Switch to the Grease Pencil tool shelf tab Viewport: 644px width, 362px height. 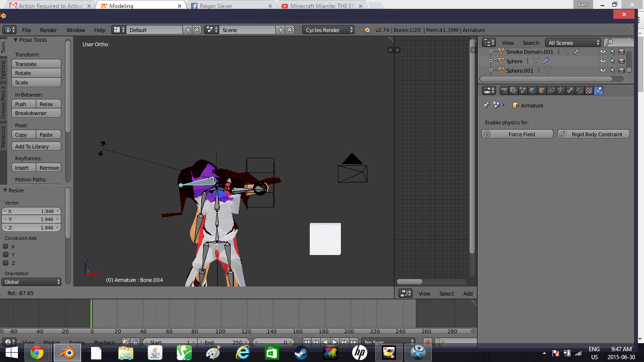point(3,102)
